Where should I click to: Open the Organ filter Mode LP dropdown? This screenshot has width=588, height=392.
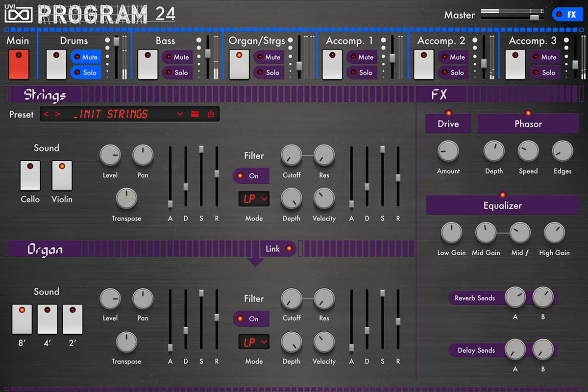(254, 342)
